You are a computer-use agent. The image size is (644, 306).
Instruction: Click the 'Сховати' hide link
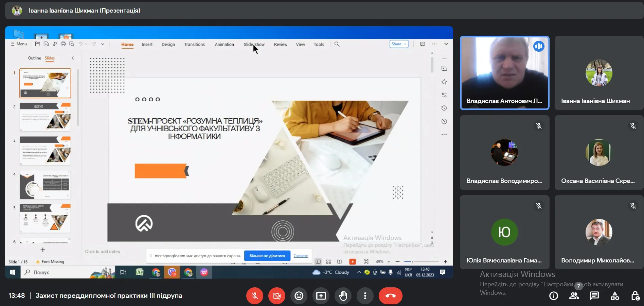pyautogui.click(x=301, y=256)
